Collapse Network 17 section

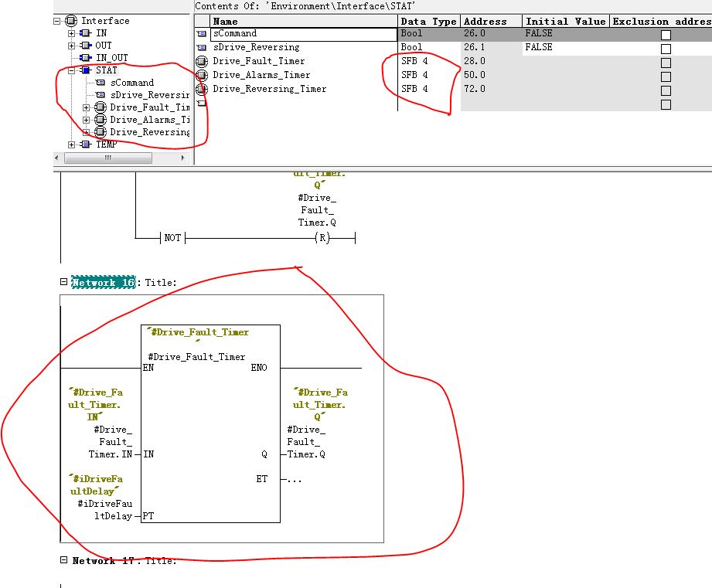pyautogui.click(x=63, y=560)
